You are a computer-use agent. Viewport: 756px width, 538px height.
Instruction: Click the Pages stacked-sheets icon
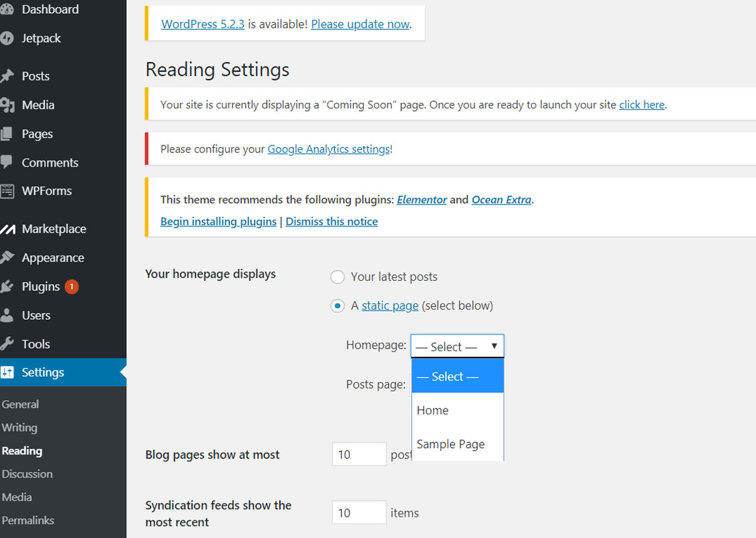click(6, 134)
